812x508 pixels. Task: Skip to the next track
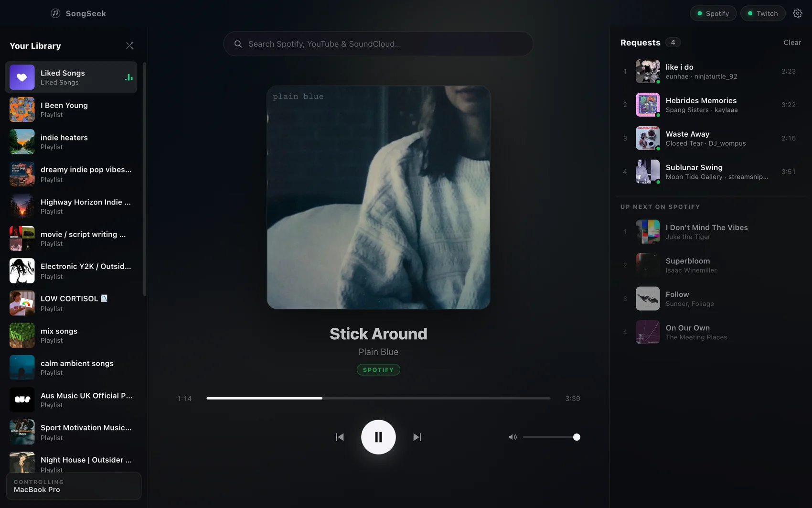coord(417,437)
